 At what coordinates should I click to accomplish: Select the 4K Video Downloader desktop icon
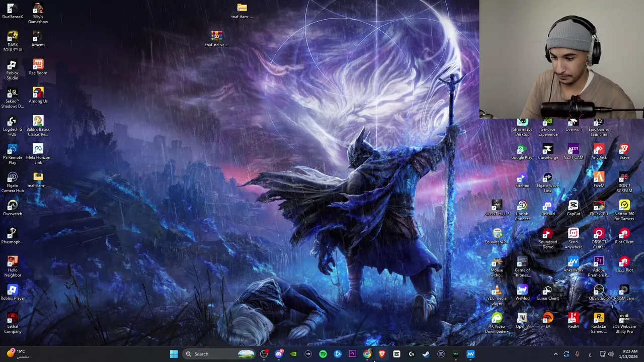pyautogui.click(x=497, y=323)
